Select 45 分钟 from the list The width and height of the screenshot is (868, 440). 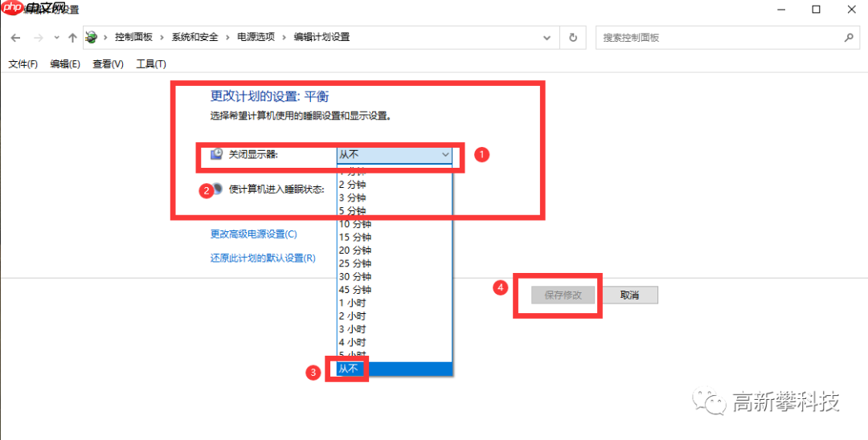(395, 290)
